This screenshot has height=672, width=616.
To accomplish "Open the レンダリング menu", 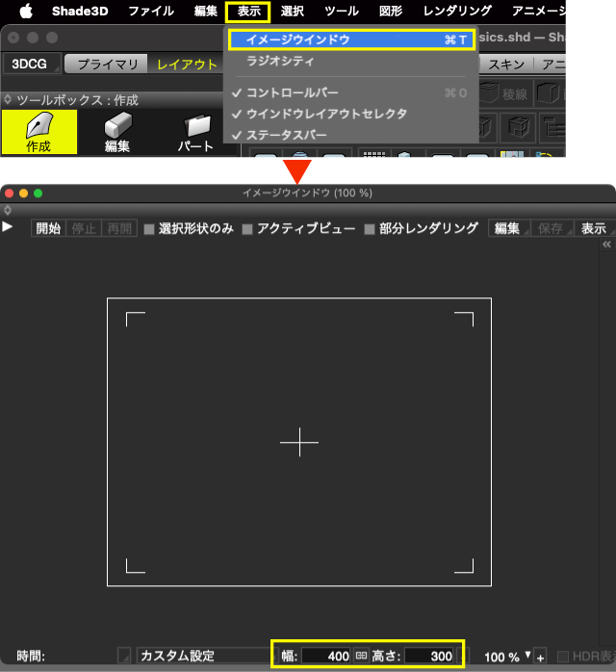I will [457, 12].
